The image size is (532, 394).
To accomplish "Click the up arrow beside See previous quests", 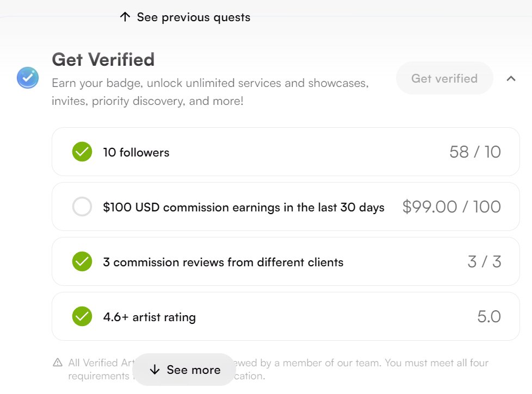I will (125, 17).
